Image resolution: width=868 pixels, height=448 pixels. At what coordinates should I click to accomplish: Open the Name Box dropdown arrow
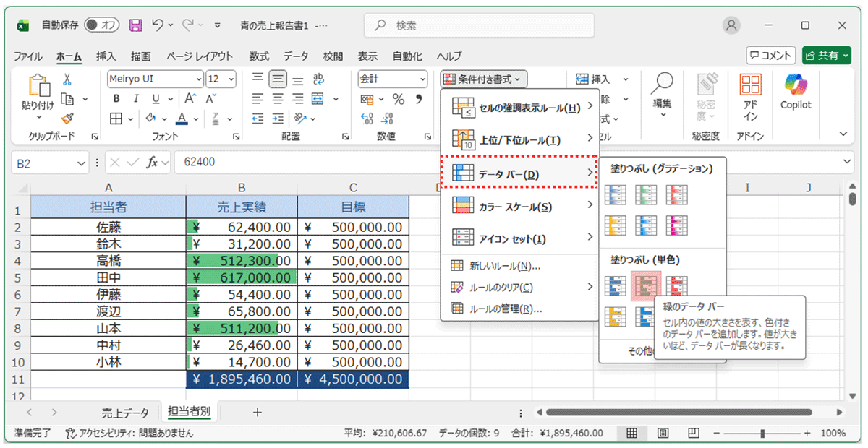pyautogui.click(x=81, y=163)
